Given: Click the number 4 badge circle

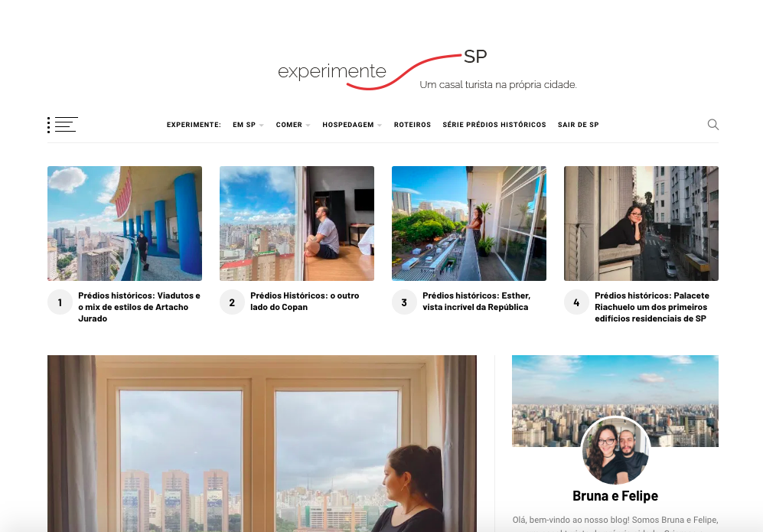Looking at the screenshot, I should point(576,302).
